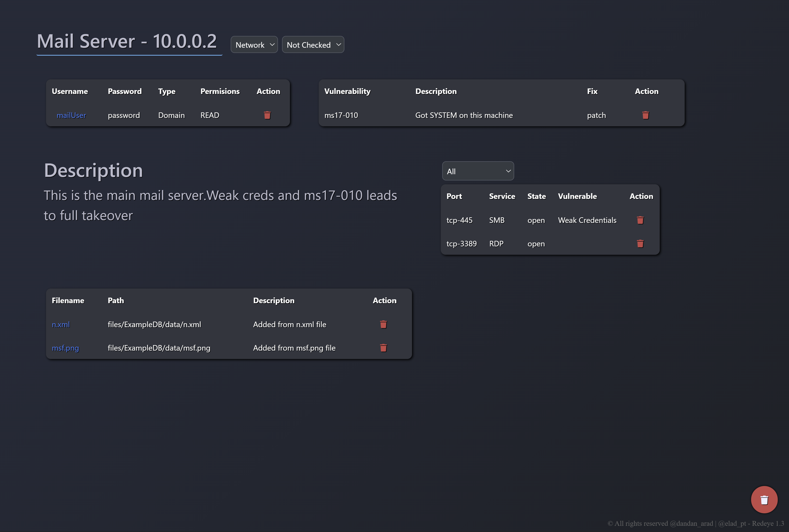Viewport: 789px width, 532px height.
Task: Open the mailUser username link
Action: (x=71, y=115)
